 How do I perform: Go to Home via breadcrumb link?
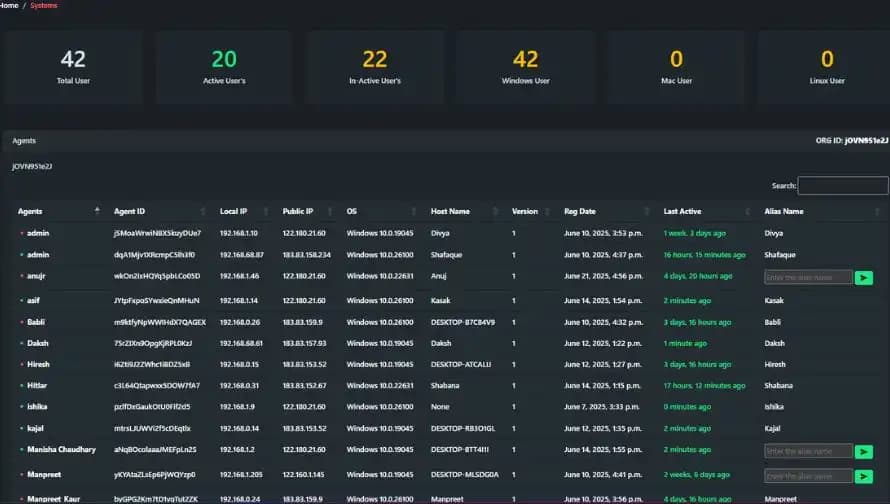tap(9, 5)
